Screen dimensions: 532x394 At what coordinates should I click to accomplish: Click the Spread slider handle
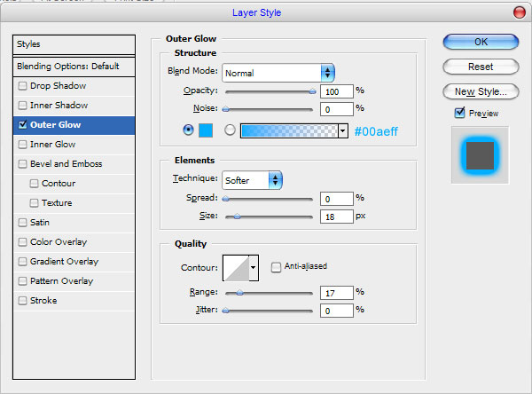[225, 199]
